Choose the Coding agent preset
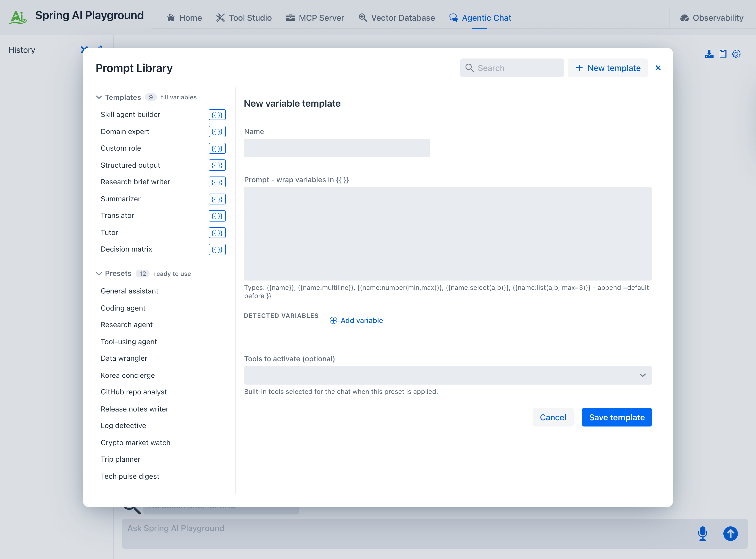 123,308
